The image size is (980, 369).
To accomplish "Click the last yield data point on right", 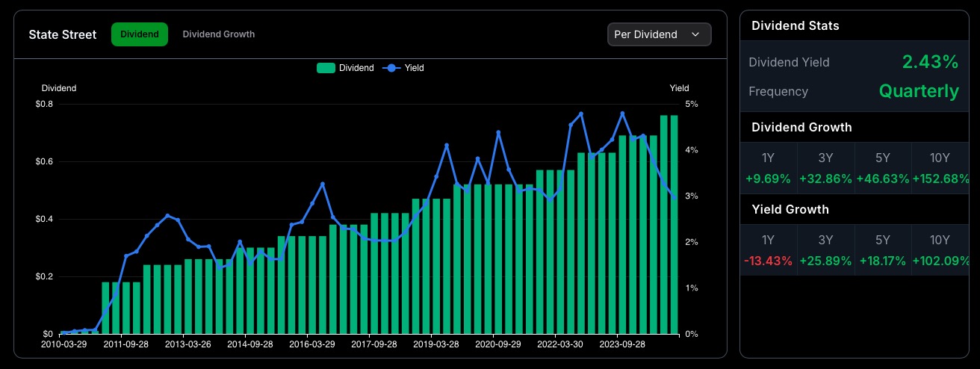I will point(674,197).
